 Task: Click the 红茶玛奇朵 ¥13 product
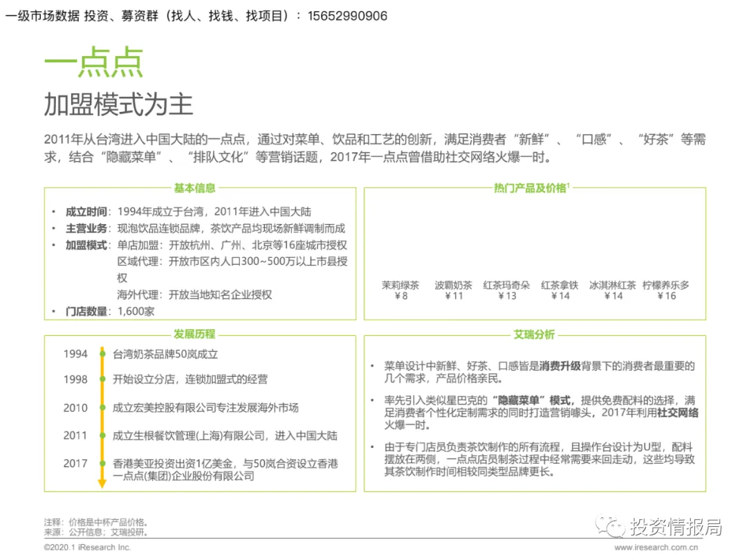(x=506, y=290)
